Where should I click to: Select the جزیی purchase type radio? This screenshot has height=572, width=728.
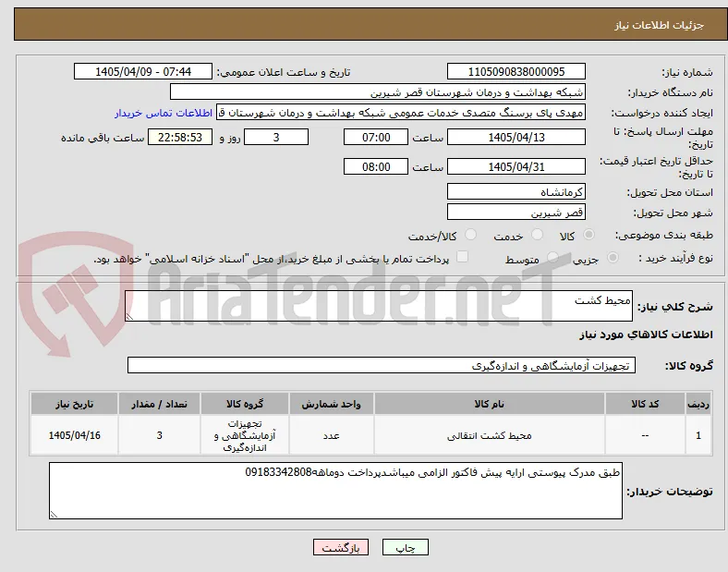coord(613,257)
